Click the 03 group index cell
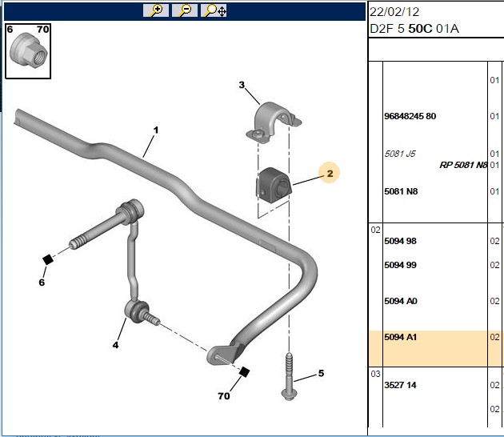This screenshot has width=504, height=437. click(x=375, y=374)
